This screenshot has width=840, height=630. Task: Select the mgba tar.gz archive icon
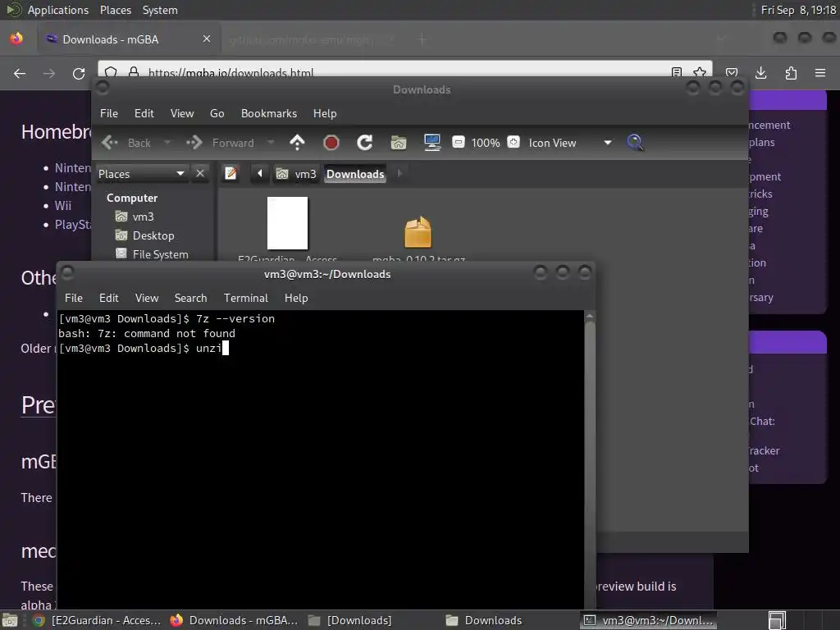point(418,232)
